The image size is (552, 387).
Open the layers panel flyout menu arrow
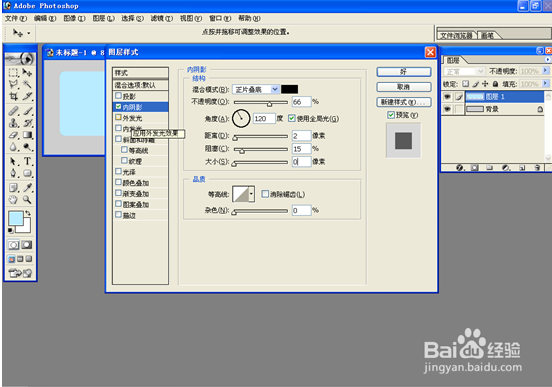point(548,60)
